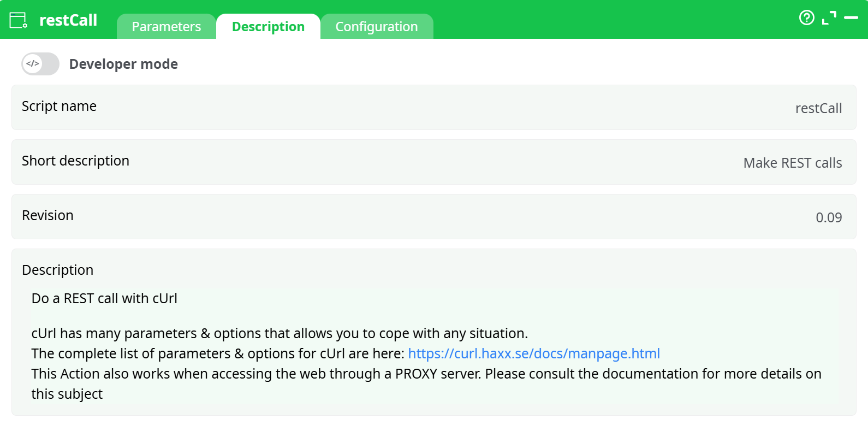Click the sentence about the PROXY server
Image resolution: width=868 pixels, height=425 pixels.
(x=426, y=374)
